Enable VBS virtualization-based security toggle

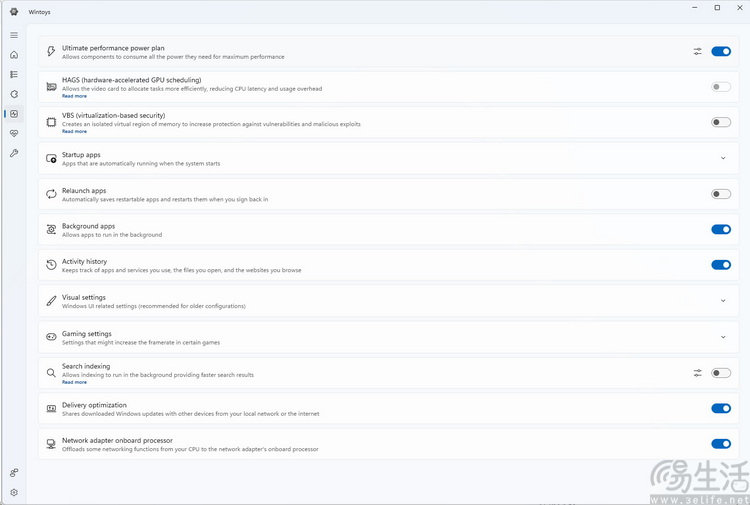(720, 122)
